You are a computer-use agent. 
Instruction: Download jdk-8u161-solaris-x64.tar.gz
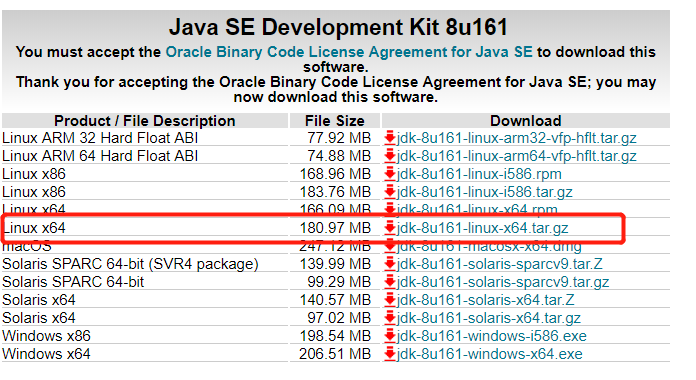pos(489,318)
